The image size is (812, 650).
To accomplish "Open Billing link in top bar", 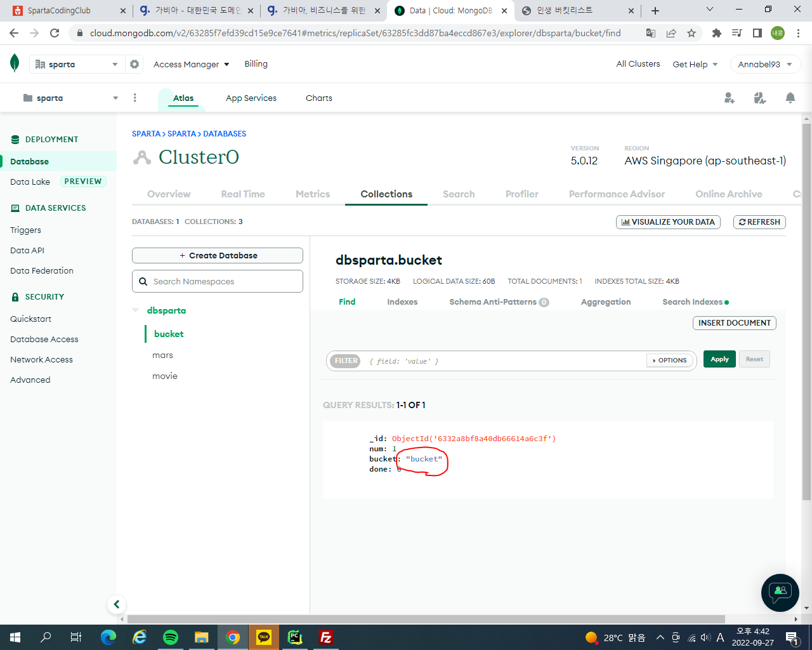I will (256, 64).
